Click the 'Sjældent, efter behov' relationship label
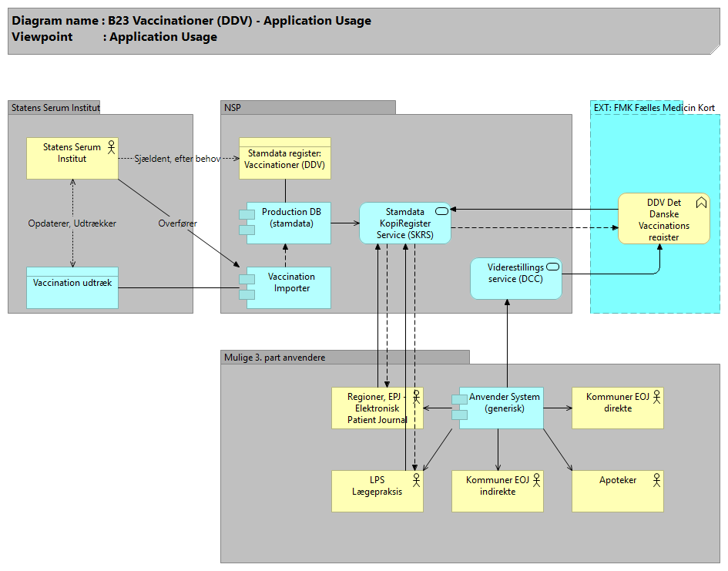The height and width of the screenshot is (571, 728). (x=177, y=159)
